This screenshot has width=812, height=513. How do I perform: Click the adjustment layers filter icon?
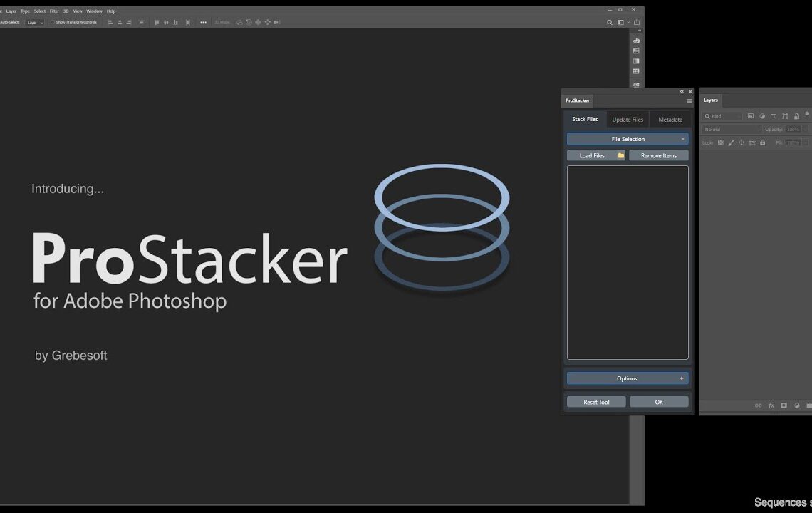[x=762, y=116]
